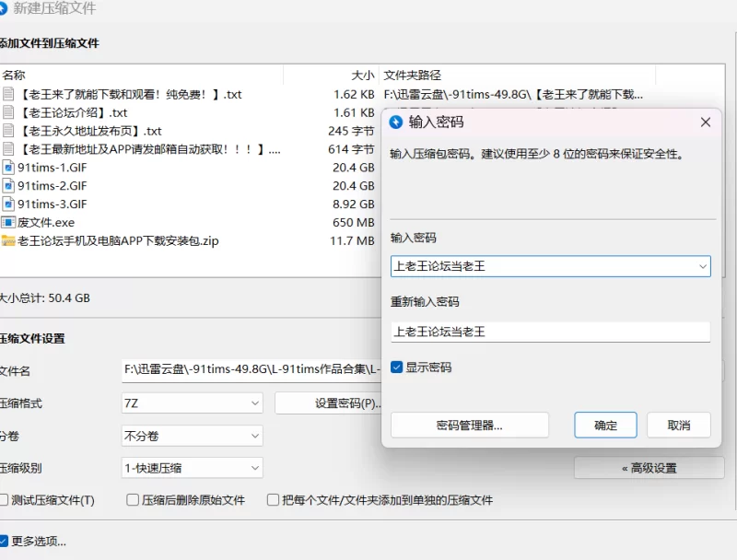Viewport: 737px width, 560px height.
Task: Open the 分卷 不分卷 dropdown
Action: [x=193, y=436]
